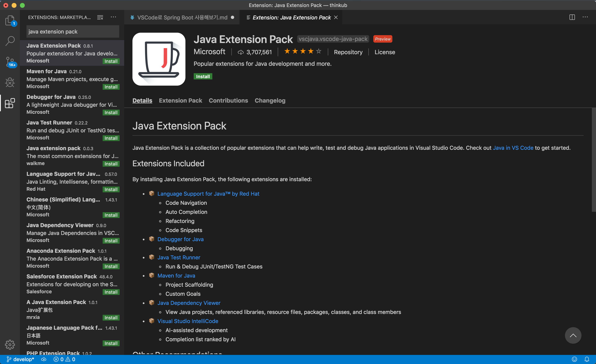The width and height of the screenshot is (596, 364).
Task: Open Language Support for Java by Red Hat link
Action: [208, 194]
